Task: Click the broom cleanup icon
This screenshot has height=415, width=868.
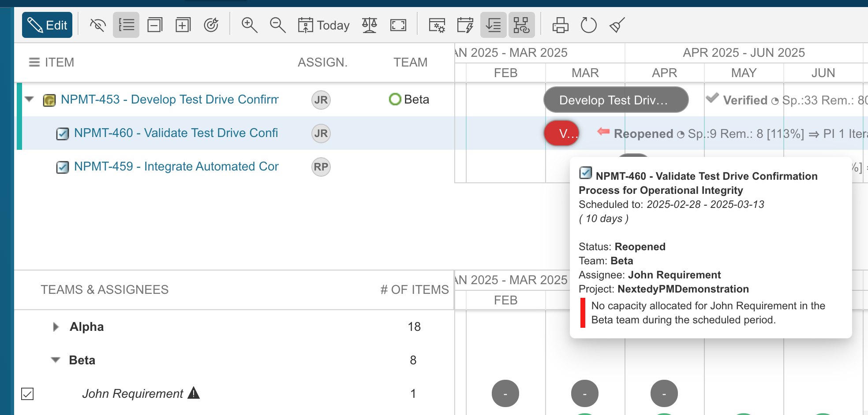Action: (x=617, y=25)
